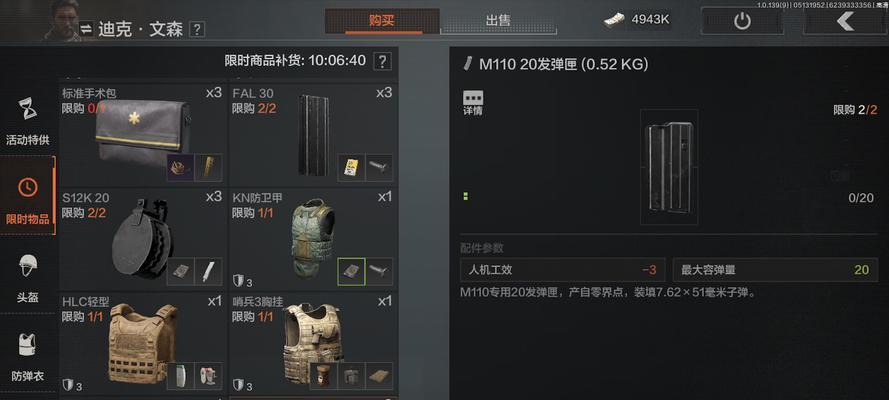Open restock timer help question mark
Viewport: 889px width, 400px height.
382,61
